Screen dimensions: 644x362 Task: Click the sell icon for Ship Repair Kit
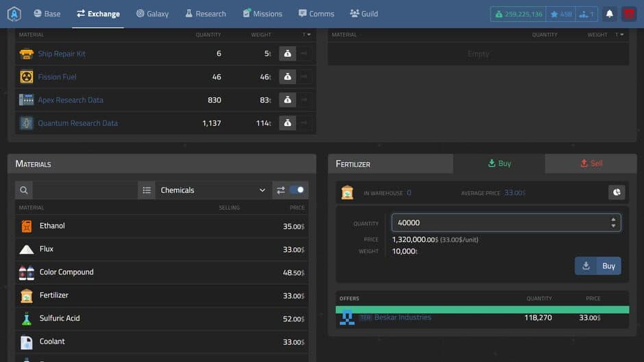tap(288, 54)
